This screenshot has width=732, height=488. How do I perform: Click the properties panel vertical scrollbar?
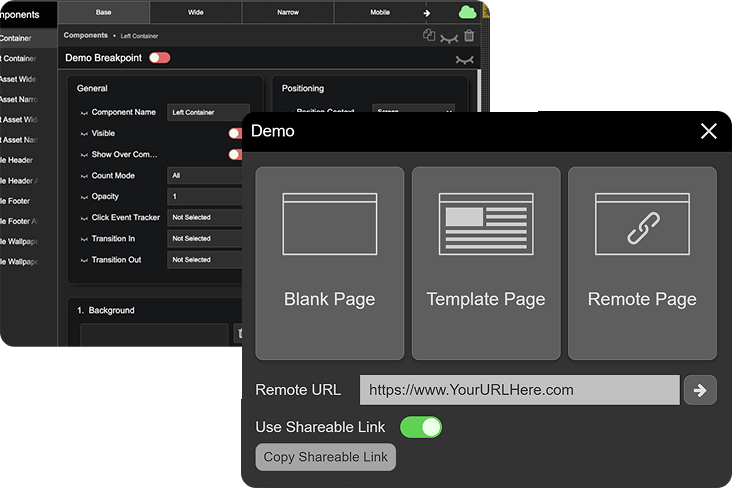coord(479,91)
